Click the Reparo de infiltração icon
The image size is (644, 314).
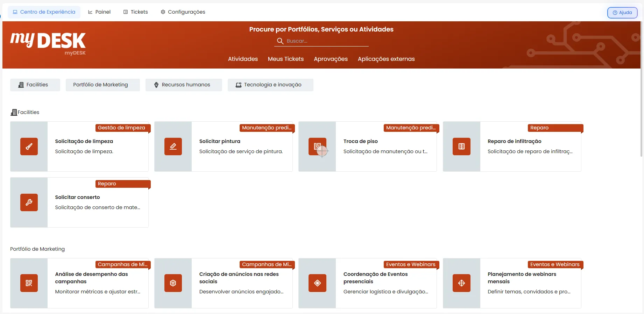(461, 147)
